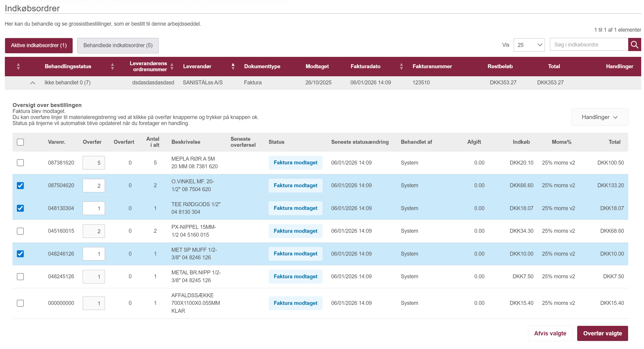The height and width of the screenshot is (349, 644).
Task: Sort by Fakturadato column arrows
Action: pyautogui.click(x=401, y=66)
